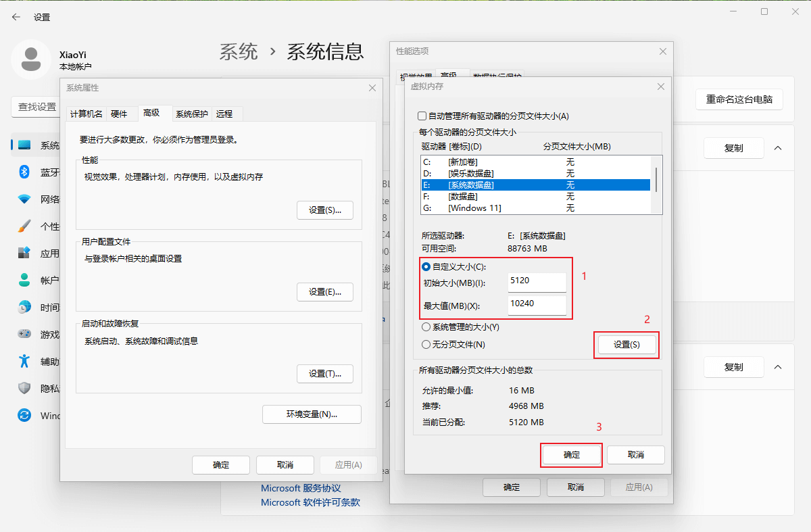This screenshot has width=811, height=532.
Task: Open the 应用 settings icon
Action: coord(24,253)
